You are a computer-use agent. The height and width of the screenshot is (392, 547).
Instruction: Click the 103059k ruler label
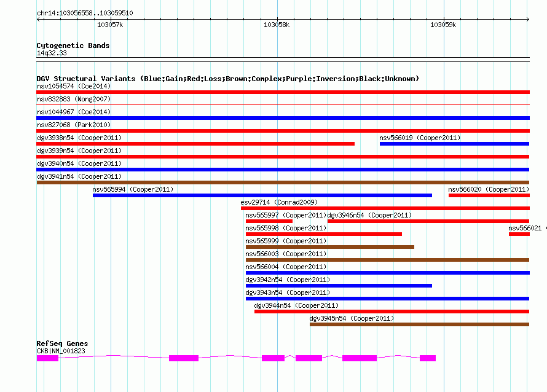coord(443,25)
